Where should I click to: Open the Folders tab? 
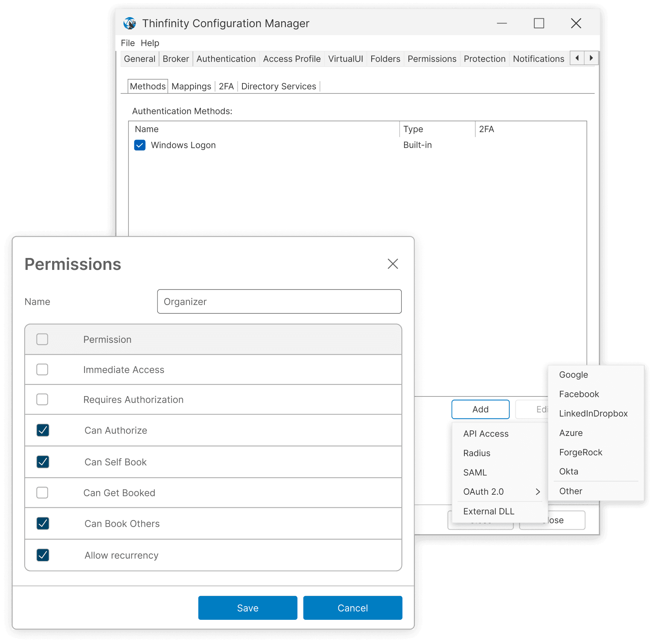[385, 59]
